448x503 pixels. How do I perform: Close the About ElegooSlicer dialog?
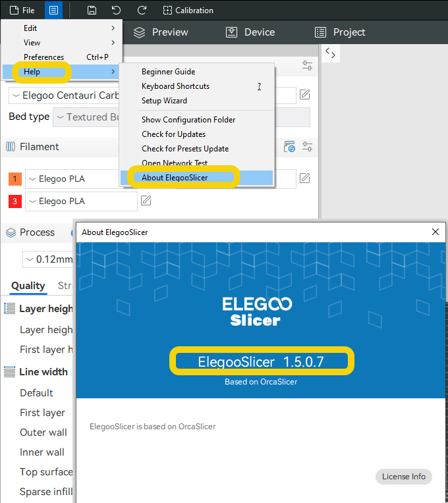click(x=435, y=232)
